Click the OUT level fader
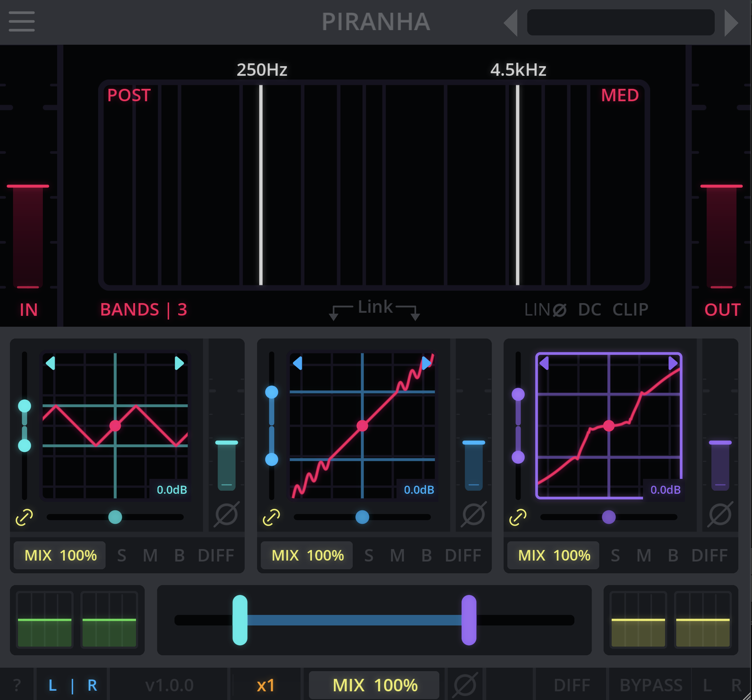The height and width of the screenshot is (700, 752). coord(721,186)
